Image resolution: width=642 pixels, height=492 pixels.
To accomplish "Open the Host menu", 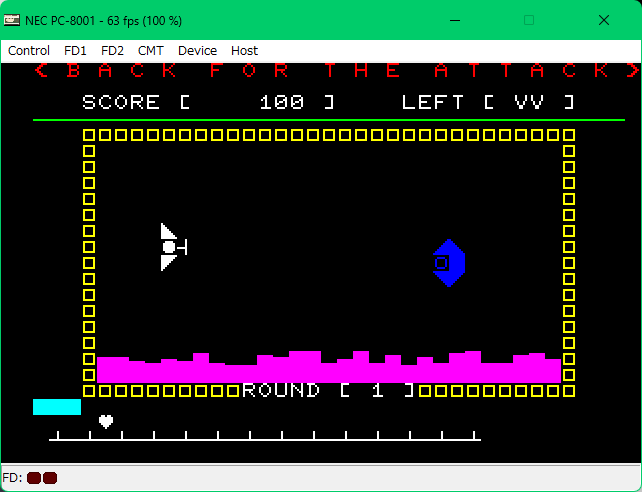I will point(244,50).
